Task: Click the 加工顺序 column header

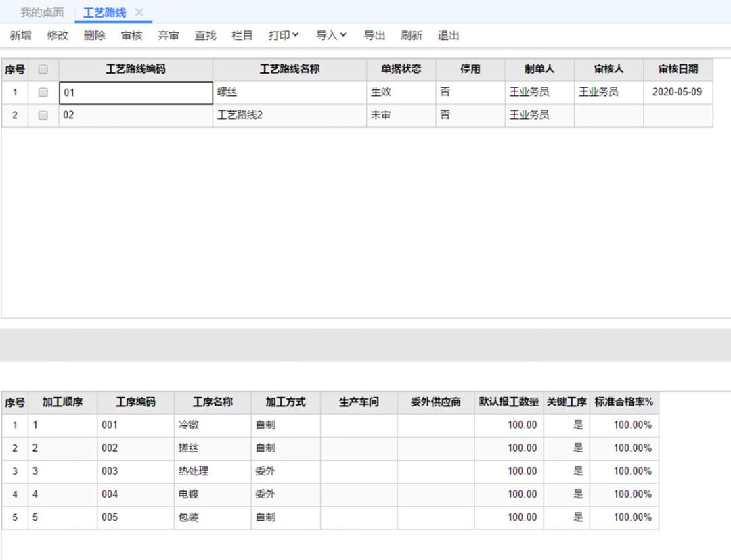Action: click(62, 402)
